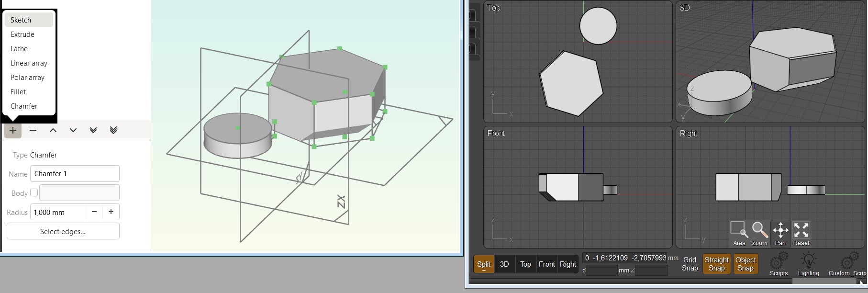This screenshot has height=293, width=868.
Task: Toggle the Body checkbox
Action: [34, 192]
